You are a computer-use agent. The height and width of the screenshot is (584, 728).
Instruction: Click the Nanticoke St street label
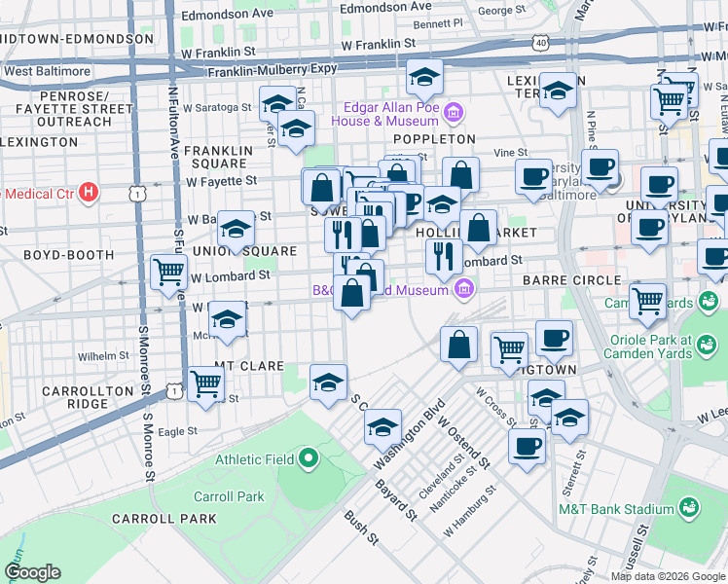click(x=454, y=490)
